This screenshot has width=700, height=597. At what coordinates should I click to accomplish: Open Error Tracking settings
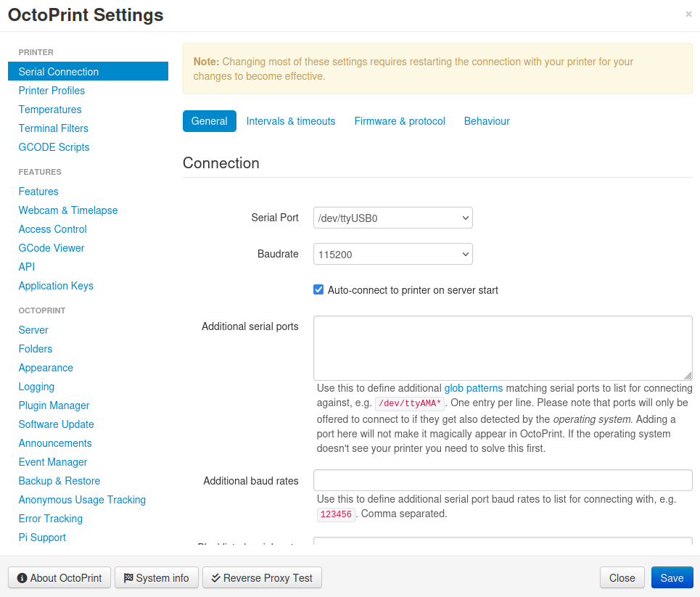point(51,519)
